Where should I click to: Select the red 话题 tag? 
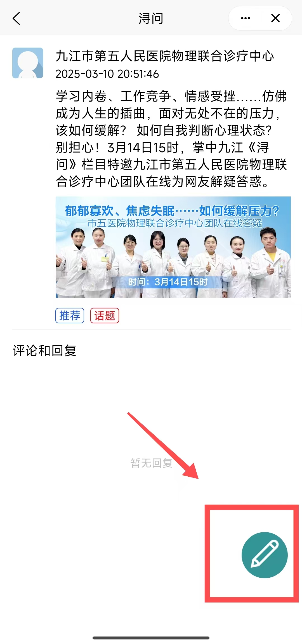[105, 316]
